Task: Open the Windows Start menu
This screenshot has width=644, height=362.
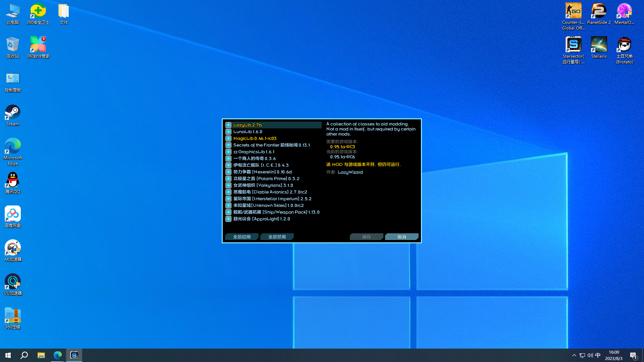Action: 8,355
